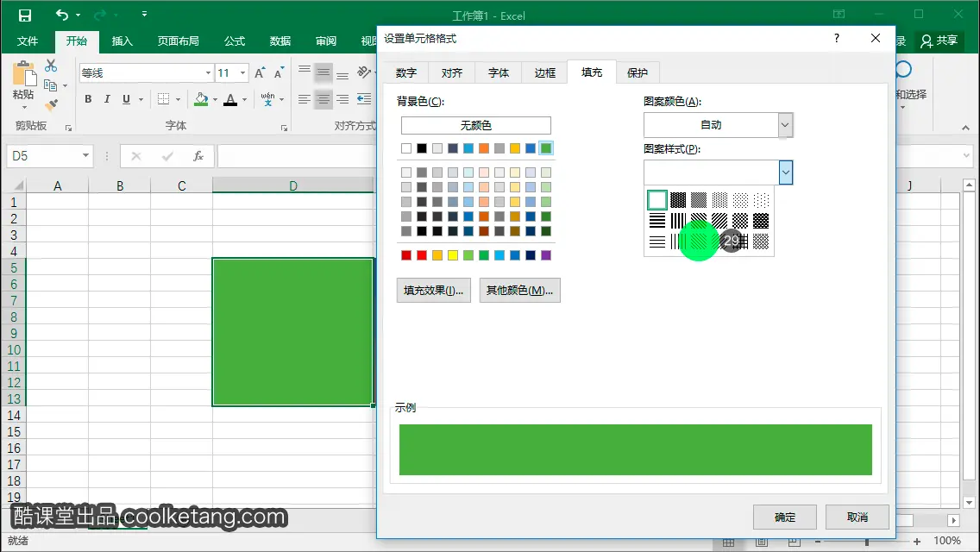The image size is (980, 552).
Task: Toggle Italic formatting
Action: click(x=107, y=99)
